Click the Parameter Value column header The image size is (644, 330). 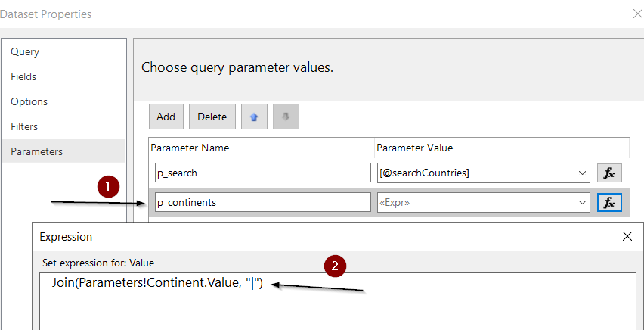(415, 148)
